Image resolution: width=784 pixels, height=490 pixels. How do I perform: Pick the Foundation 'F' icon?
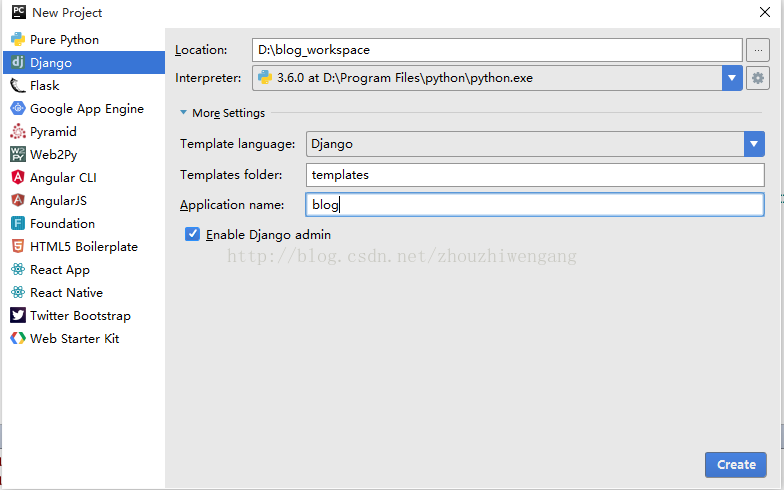(18, 224)
